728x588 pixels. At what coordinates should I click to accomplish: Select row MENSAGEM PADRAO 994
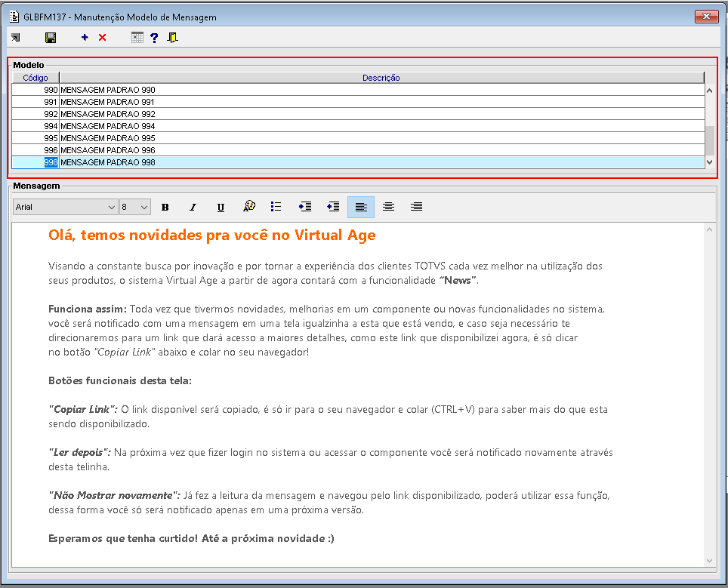click(x=358, y=126)
